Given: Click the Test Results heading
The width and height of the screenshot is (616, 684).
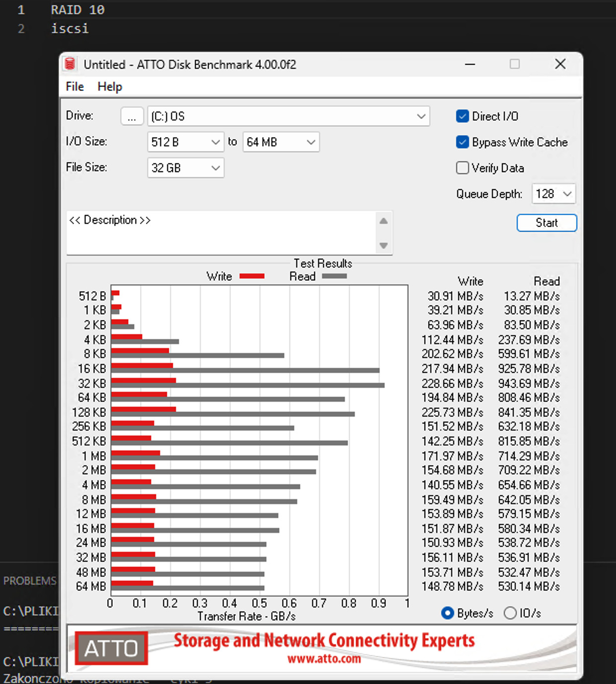Looking at the screenshot, I should tap(323, 263).
